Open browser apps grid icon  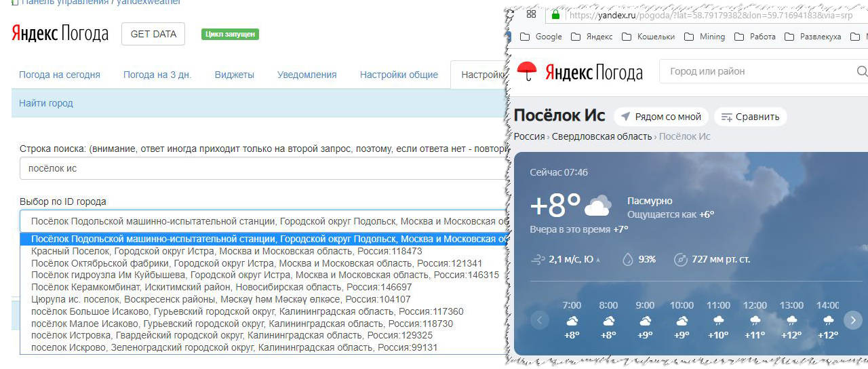click(531, 14)
